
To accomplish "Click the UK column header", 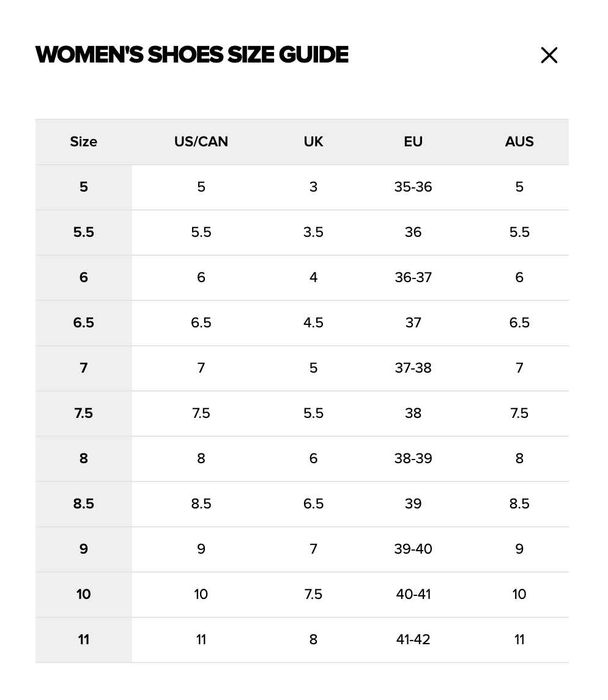I will click(x=313, y=142).
